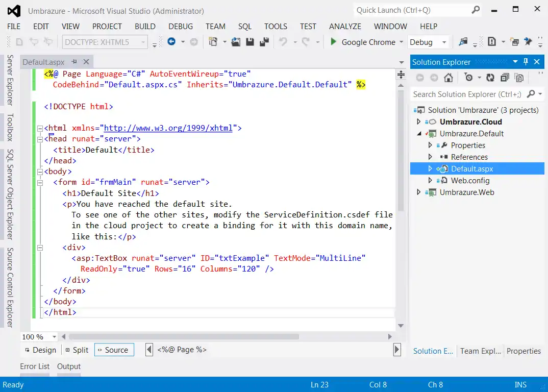Select the Source view button
The width and height of the screenshot is (548, 392).
click(114, 350)
